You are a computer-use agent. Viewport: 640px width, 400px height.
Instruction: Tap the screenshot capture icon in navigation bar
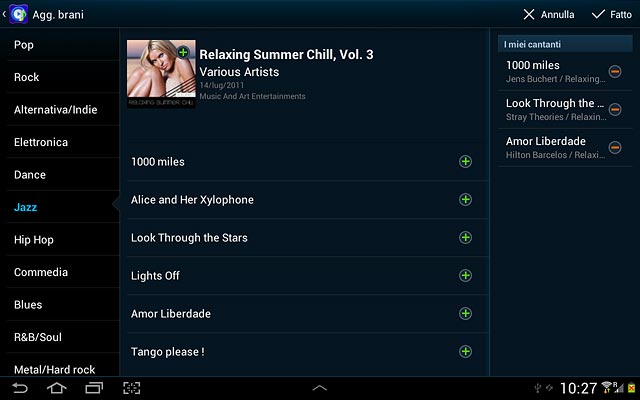(131, 388)
